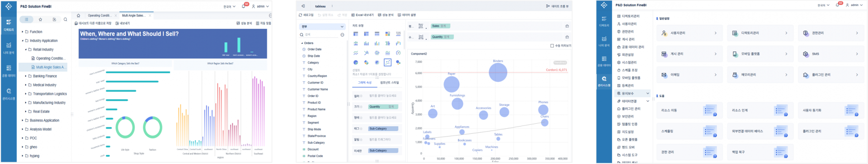Open 한국어 language dropdown in left window

pyautogui.click(x=229, y=6)
